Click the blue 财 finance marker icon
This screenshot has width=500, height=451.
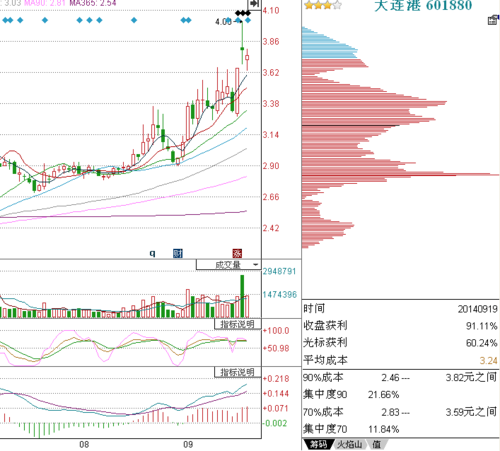click(x=178, y=253)
